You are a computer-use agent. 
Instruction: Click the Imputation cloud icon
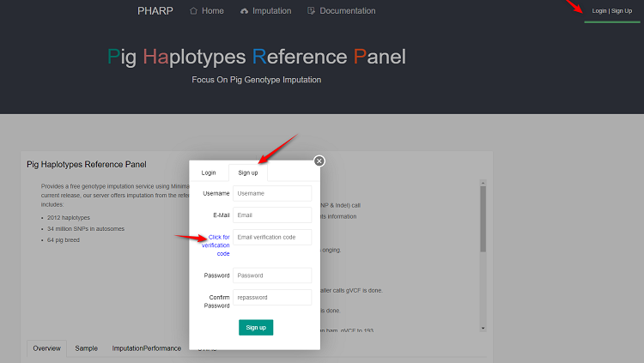[x=245, y=11]
